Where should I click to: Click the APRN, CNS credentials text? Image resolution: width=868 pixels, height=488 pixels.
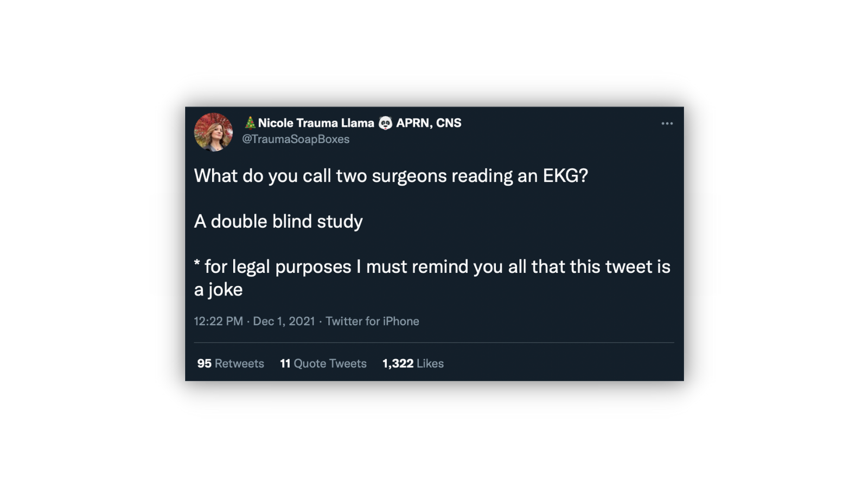click(x=429, y=123)
